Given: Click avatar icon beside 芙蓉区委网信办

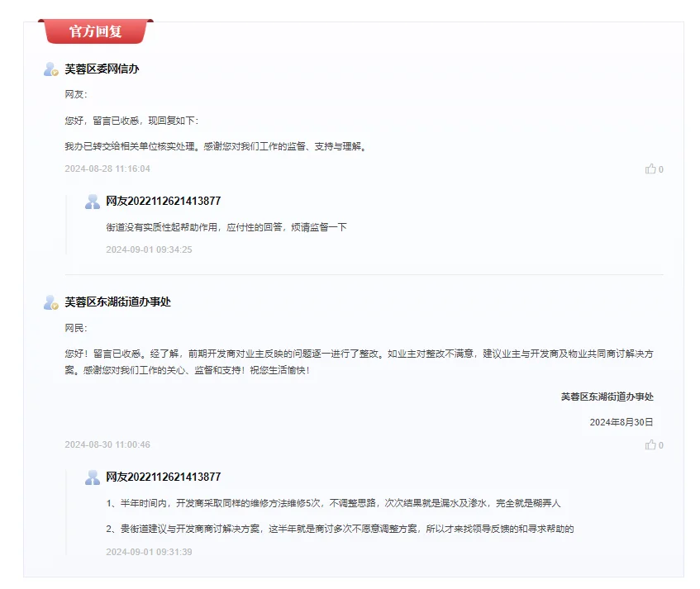Looking at the screenshot, I should (x=51, y=69).
